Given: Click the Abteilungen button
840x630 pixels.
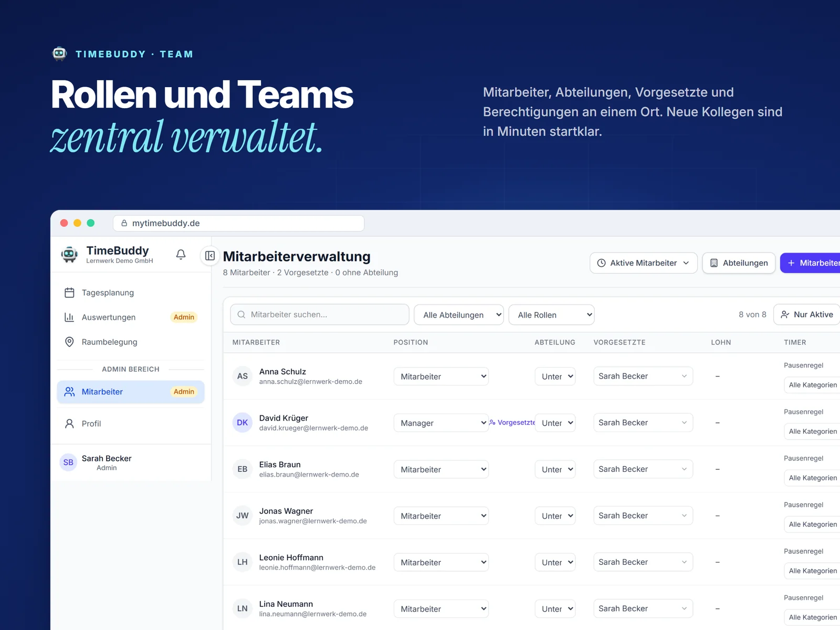Looking at the screenshot, I should pos(739,263).
